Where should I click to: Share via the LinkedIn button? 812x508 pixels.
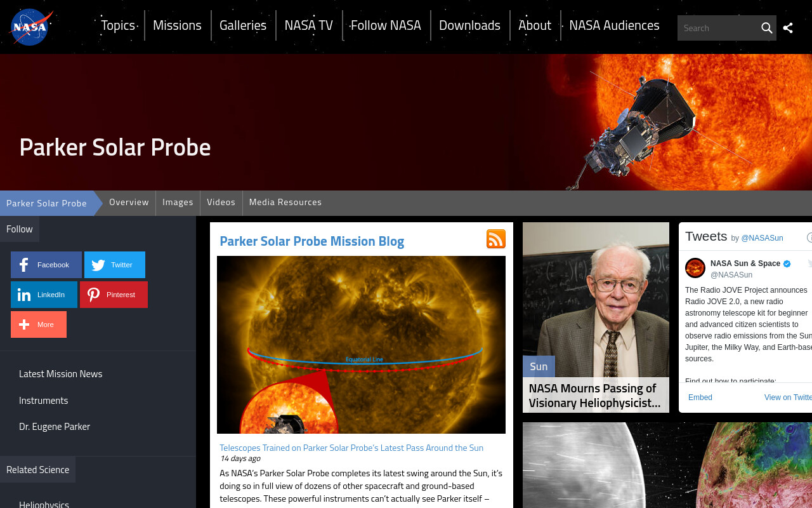click(x=44, y=295)
